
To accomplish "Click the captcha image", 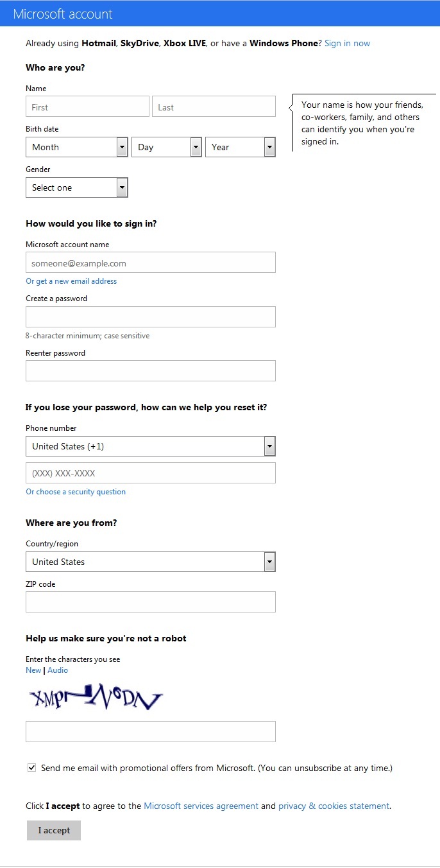I will coord(95,699).
